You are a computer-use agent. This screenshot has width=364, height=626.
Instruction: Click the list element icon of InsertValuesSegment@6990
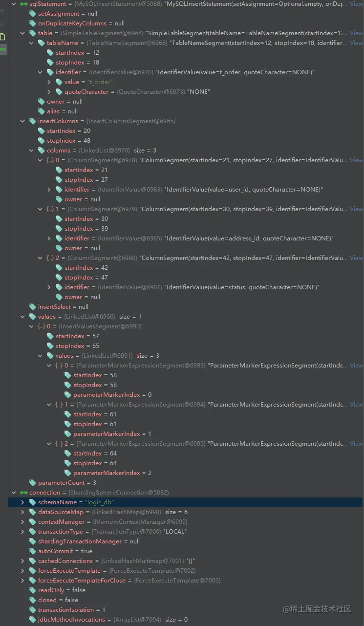click(x=42, y=326)
